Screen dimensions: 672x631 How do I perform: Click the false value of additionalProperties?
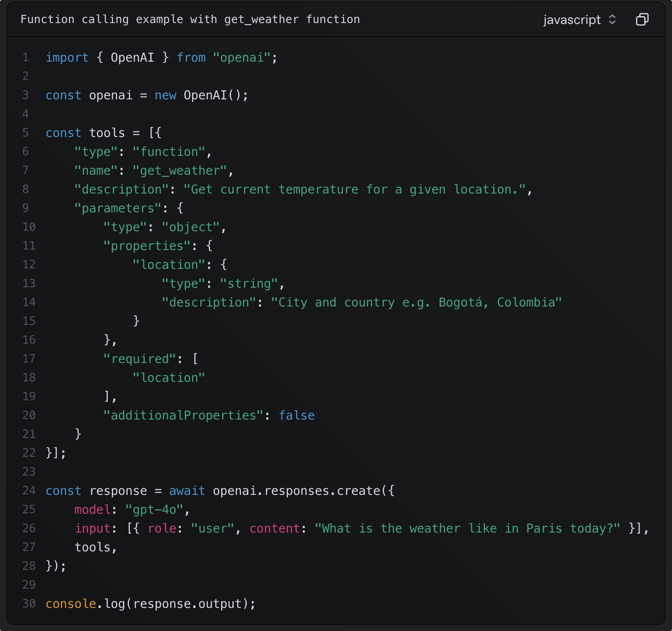(x=296, y=415)
